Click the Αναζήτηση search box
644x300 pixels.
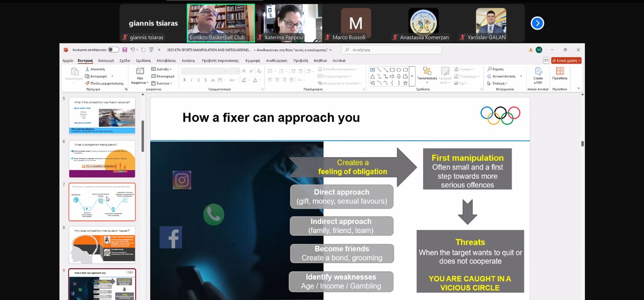[x=391, y=50]
